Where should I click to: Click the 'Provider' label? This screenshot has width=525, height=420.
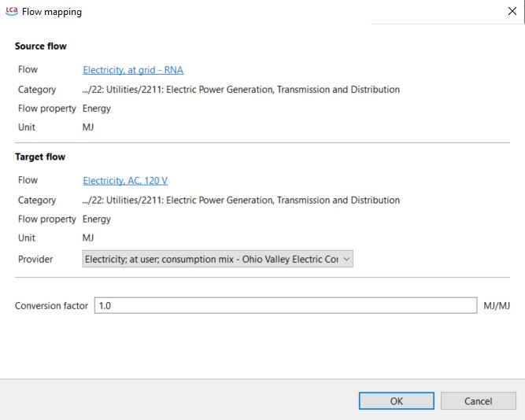tap(35, 259)
